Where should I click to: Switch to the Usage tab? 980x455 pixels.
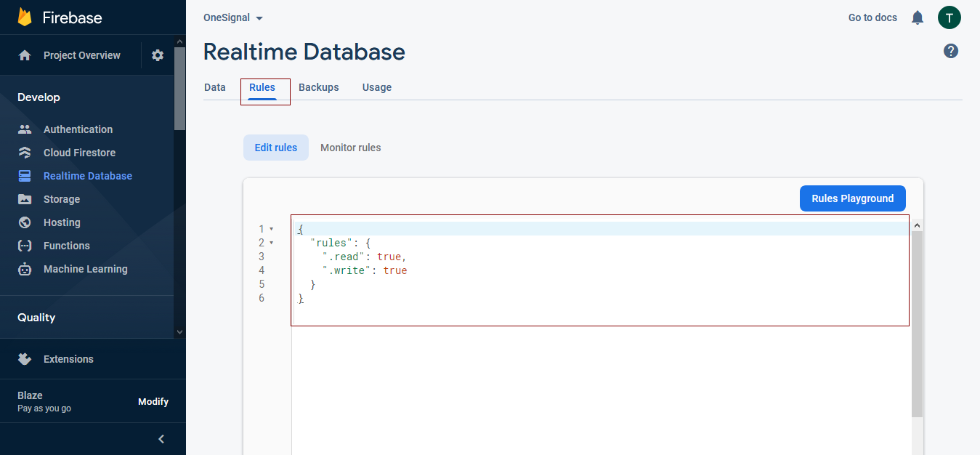pos(376,87)
